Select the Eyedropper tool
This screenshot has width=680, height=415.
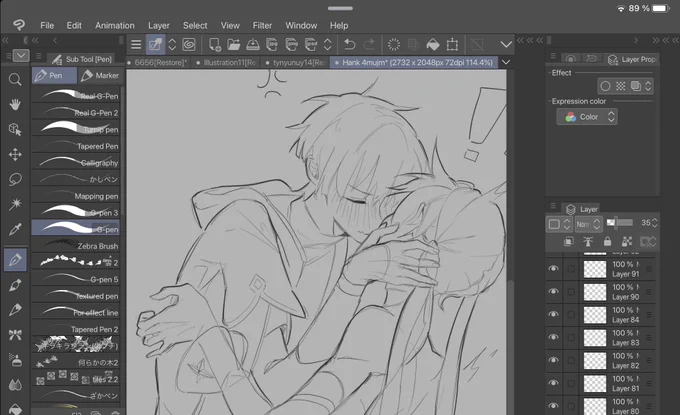coord(15,229)
